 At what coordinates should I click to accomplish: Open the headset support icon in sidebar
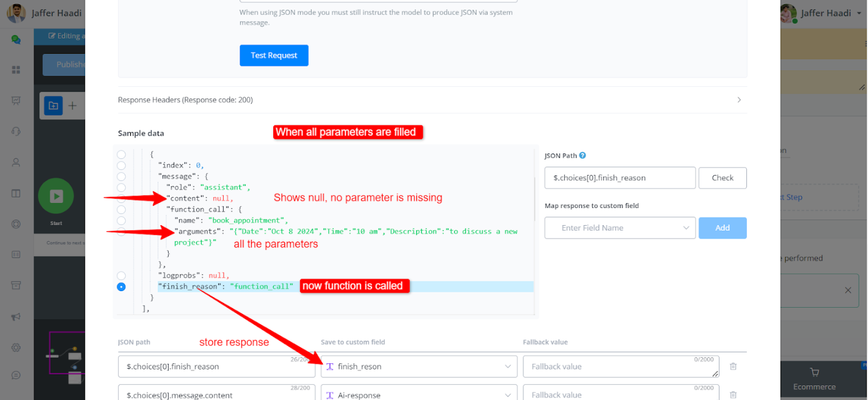point(17,131)
